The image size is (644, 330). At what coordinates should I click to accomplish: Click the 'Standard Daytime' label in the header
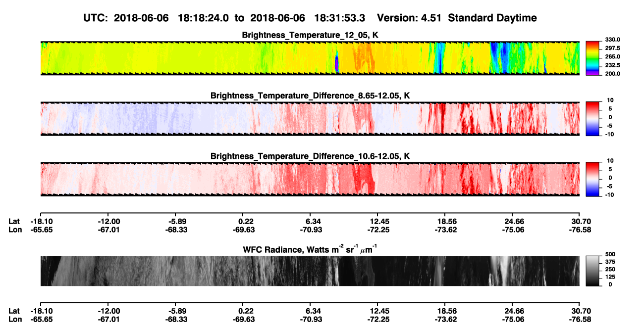click(493, 18)
